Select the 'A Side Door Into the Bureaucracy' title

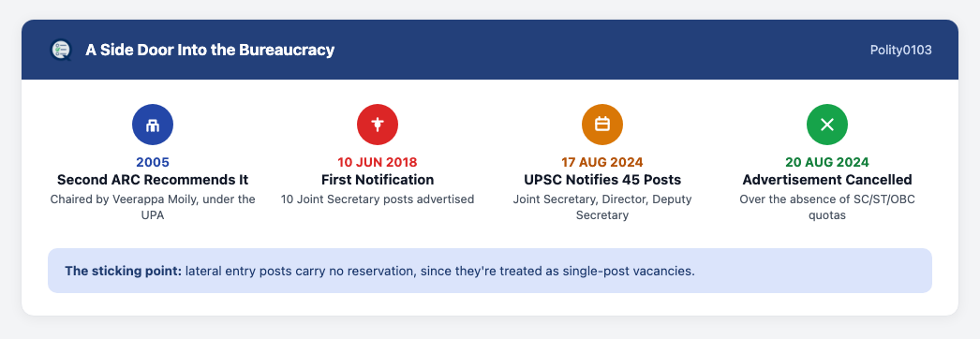point(210,50)
